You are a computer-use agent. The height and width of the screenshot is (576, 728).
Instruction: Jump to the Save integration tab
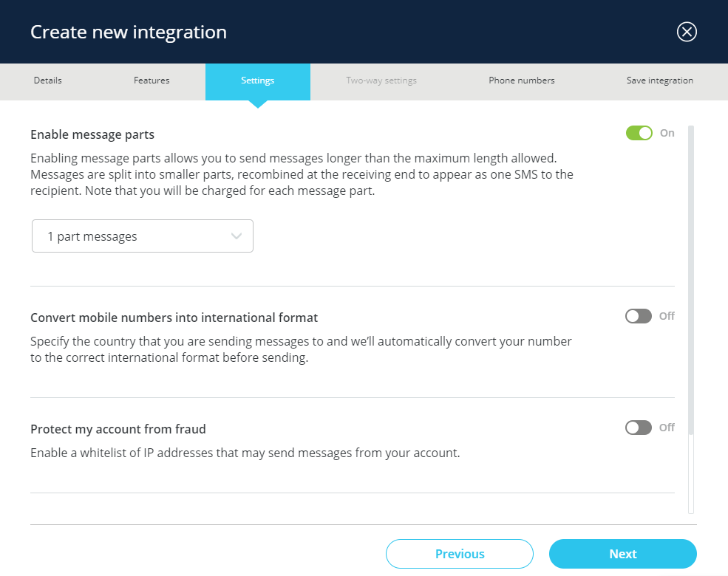tap(659, 80)
